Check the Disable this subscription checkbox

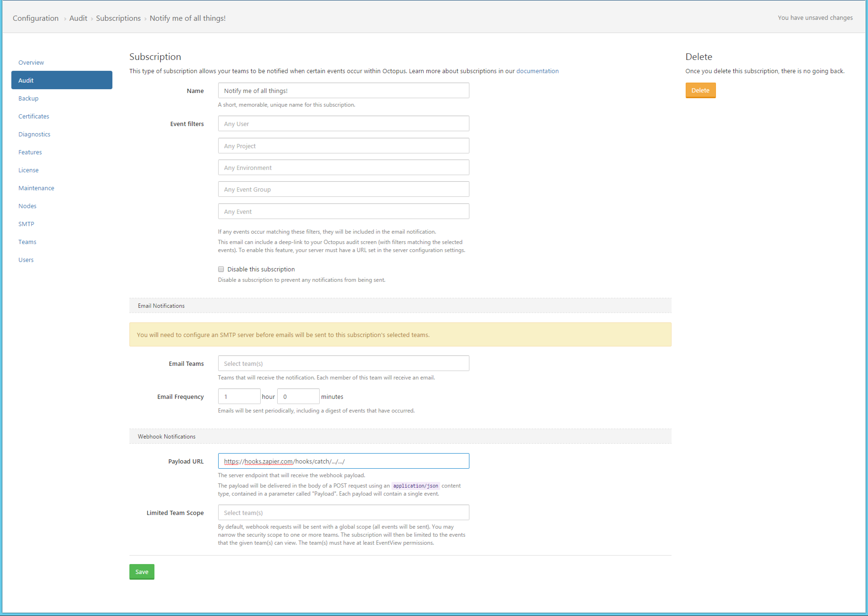[221, 269]
